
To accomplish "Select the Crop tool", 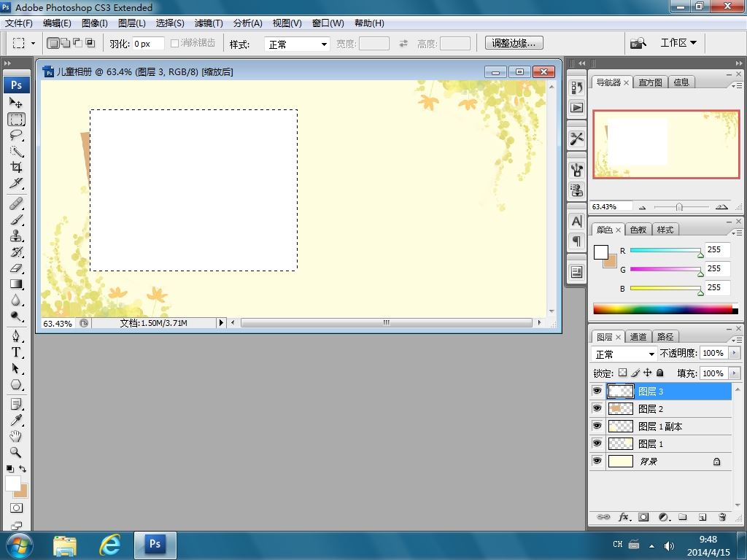I will tap(16, 167).
